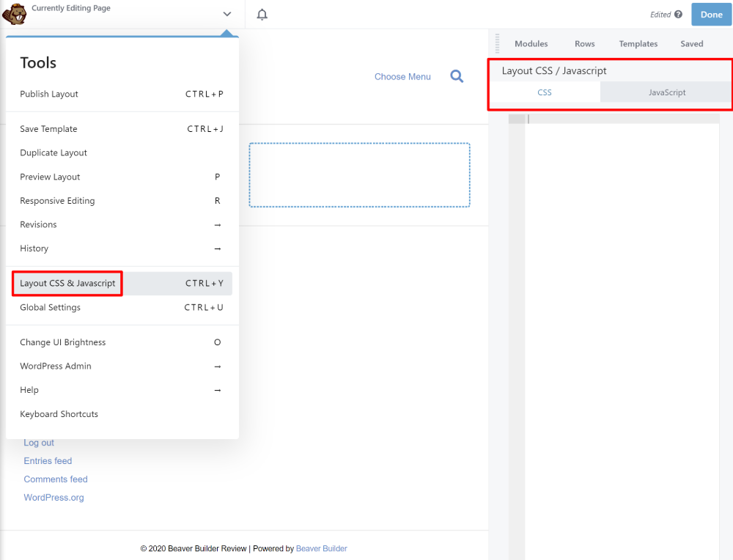Open the History submenu
The height and width of the screenshot is (560, 733).
pyautogui.click(x=122, y=248)
